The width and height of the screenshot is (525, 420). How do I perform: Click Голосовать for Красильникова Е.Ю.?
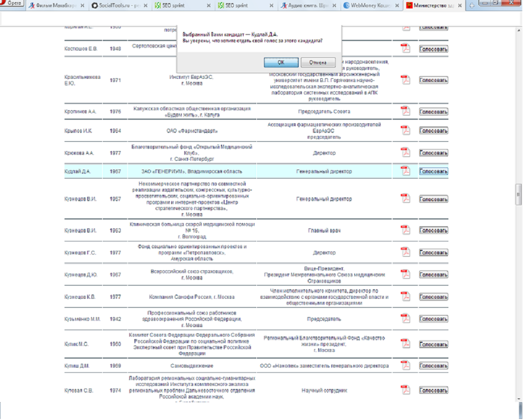(434, 80)
